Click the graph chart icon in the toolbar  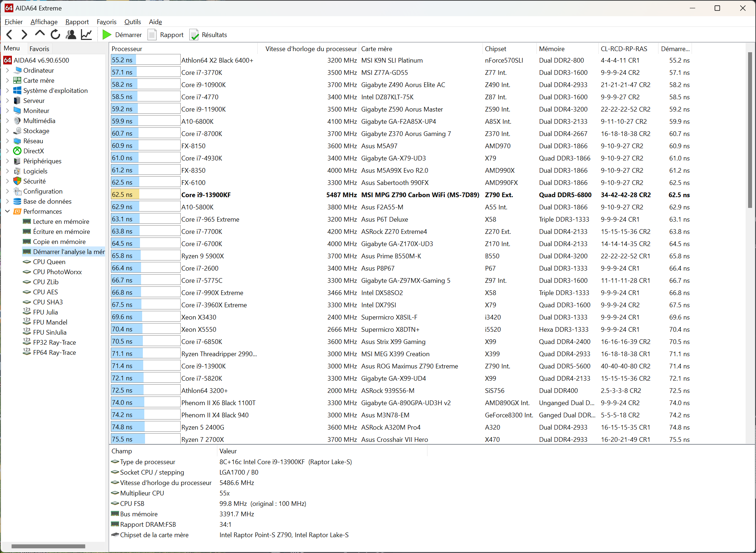click(86, 35)
